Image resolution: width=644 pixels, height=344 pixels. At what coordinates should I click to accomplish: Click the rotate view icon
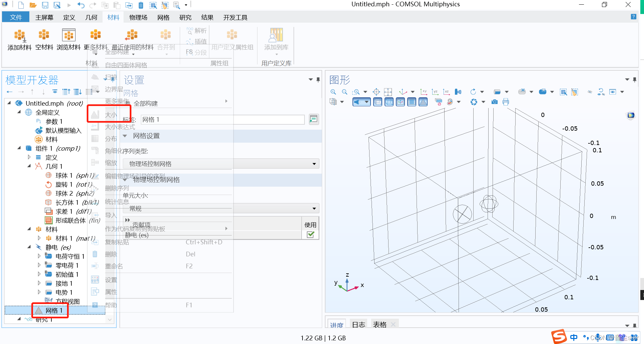tap(473, 92)
